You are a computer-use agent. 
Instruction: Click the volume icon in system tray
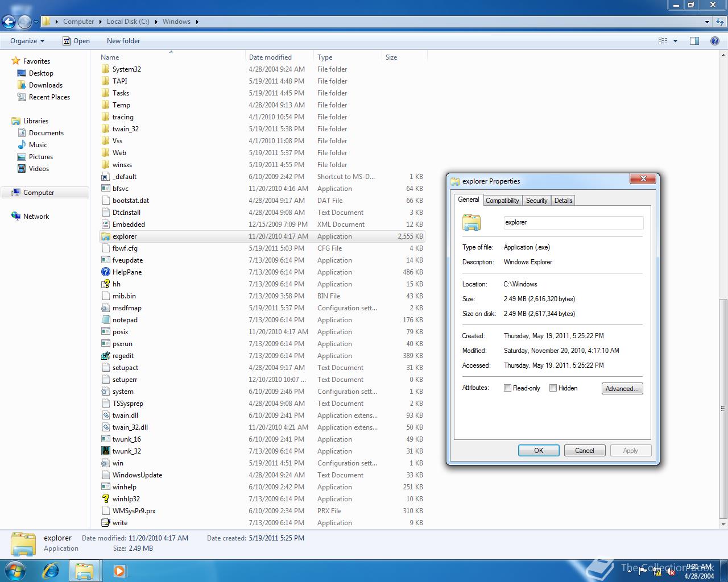671,572
